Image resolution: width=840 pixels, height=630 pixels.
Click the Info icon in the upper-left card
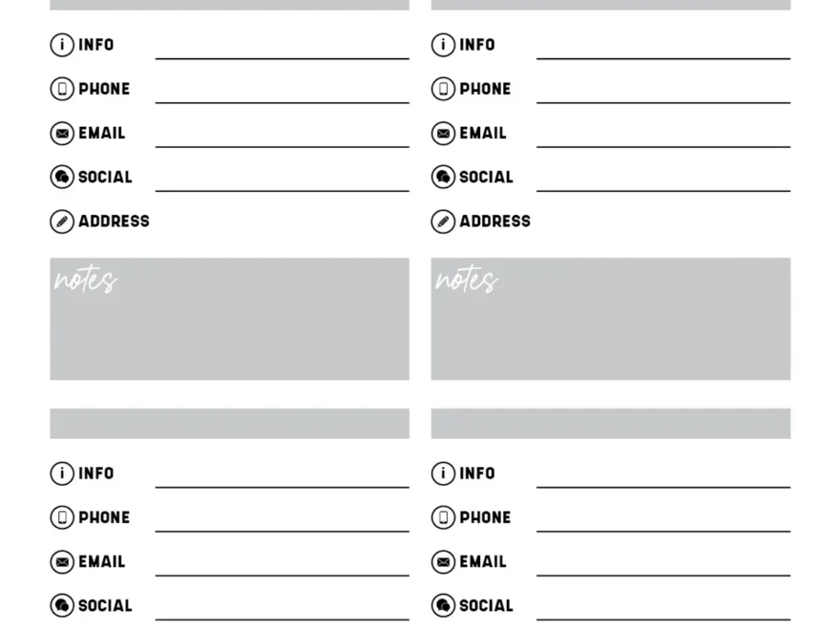(62, 45)
